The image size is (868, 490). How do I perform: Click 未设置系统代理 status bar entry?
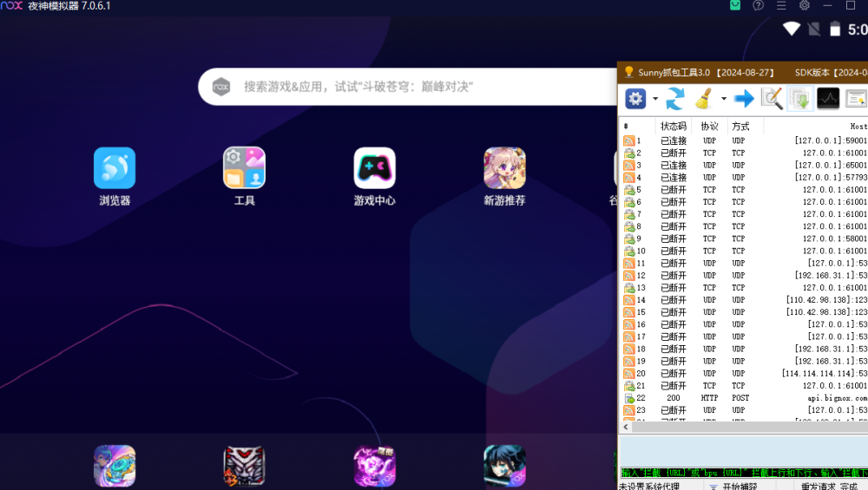click(648, 487)
